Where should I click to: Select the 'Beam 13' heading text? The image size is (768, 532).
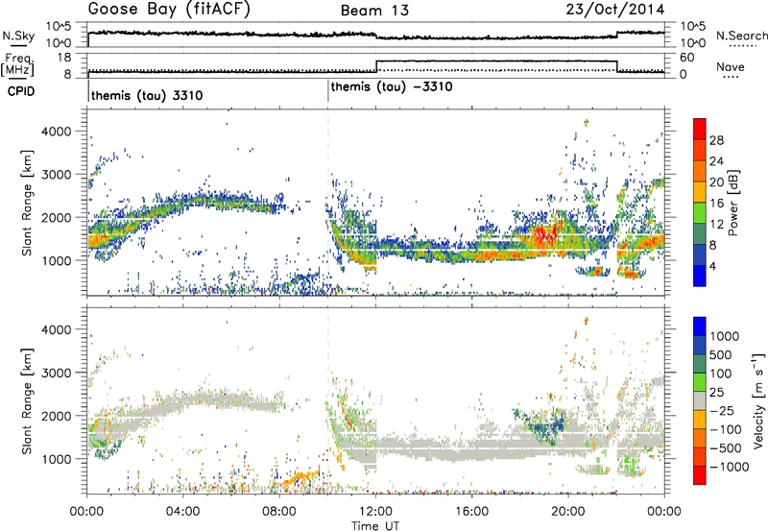(x=374, y=11)
